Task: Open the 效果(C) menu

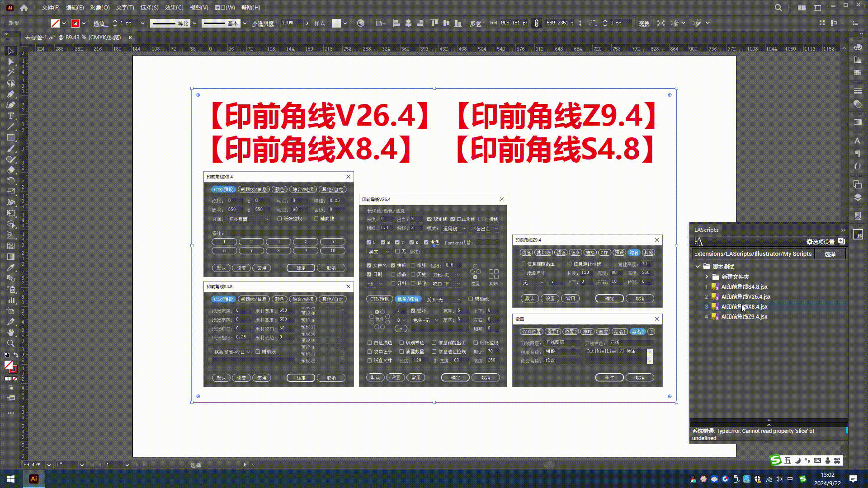Action: [174, 8]
